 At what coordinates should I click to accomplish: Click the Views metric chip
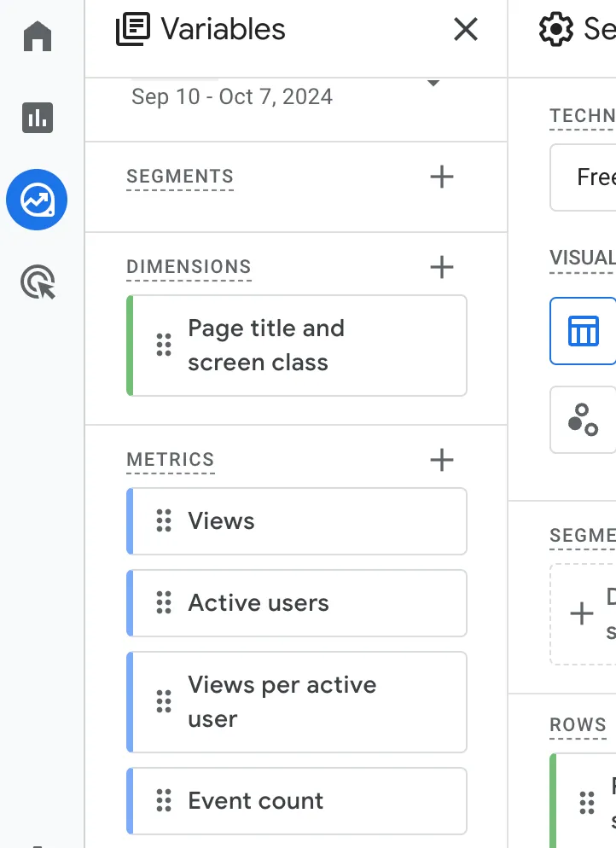point(297,521)
